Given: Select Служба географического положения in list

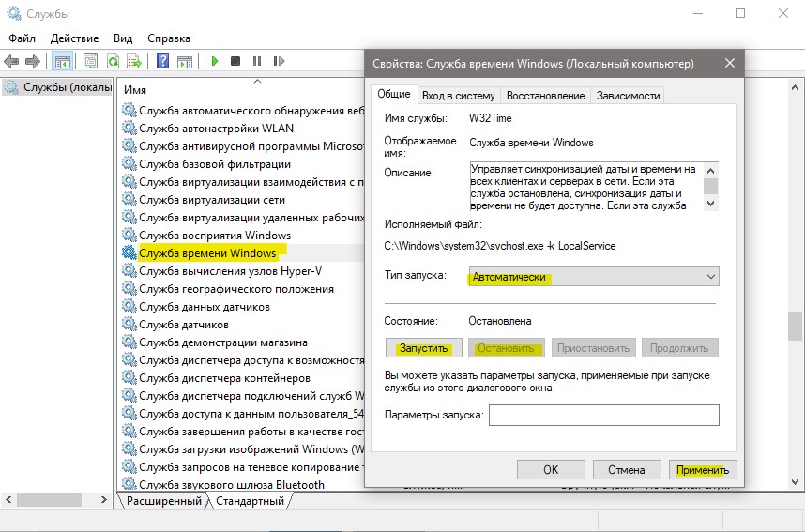Looking at the screenshot, I should tap(236, 289).
